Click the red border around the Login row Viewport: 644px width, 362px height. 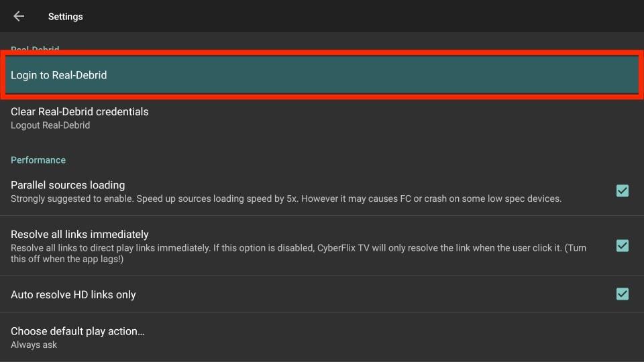tap(322, 53)
